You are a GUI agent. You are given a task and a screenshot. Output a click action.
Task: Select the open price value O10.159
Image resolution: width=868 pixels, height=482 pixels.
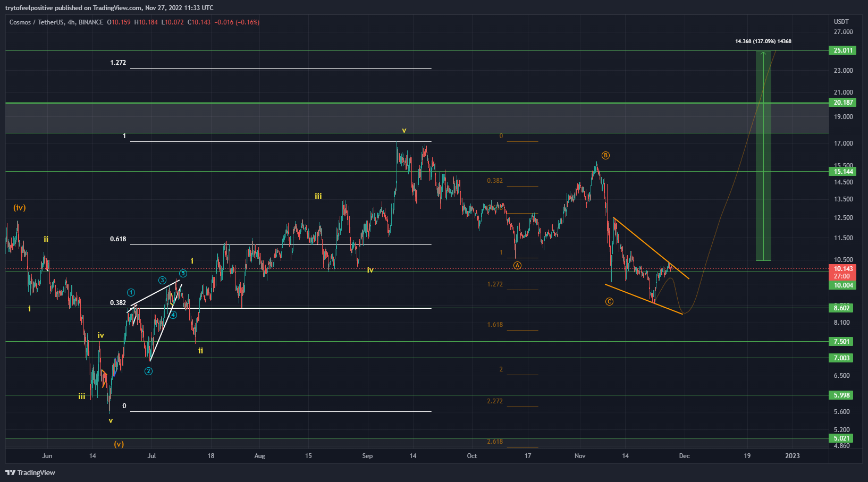[119, 22]
